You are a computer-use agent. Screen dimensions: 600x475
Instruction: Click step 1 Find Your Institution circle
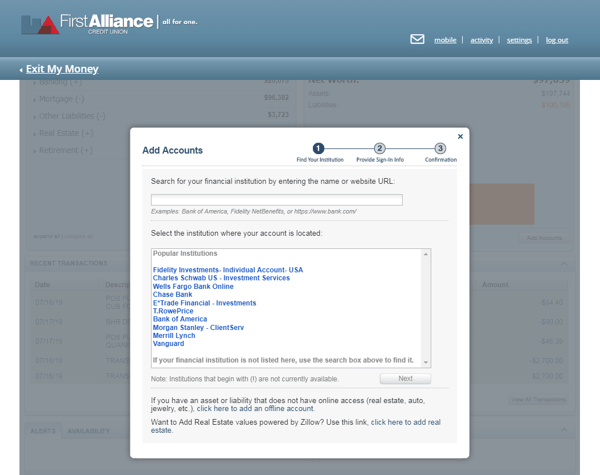[318, 148]
